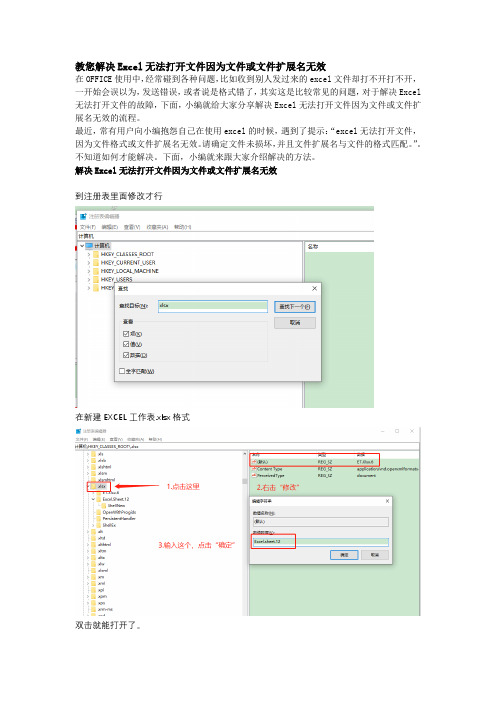Viewport: 496px width, 702px height.
Task: Toggle the 项(K) checkbox in Find dialog
Action: pyautogui.click(x=126, y=334)
